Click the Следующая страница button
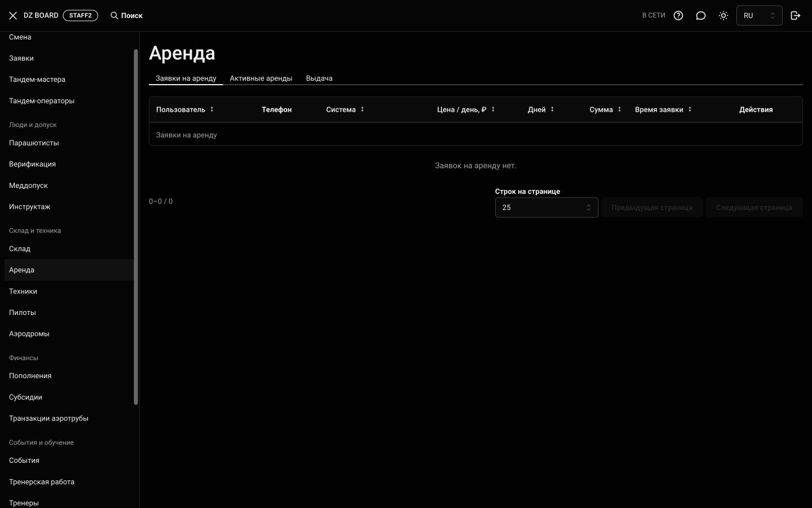Image resolution: width=812 pixels, height=508 pixels. (754, 208)
